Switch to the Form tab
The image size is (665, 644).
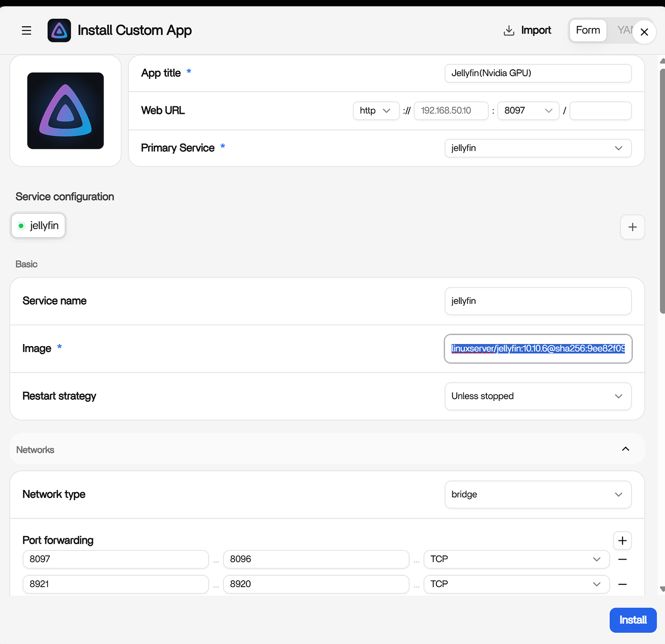(588, 31)
